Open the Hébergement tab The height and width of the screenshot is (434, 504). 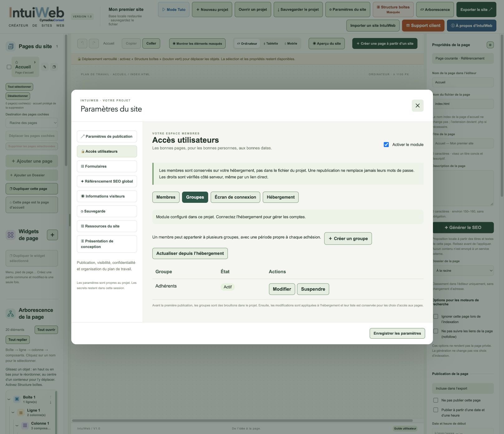pos(281,197)
